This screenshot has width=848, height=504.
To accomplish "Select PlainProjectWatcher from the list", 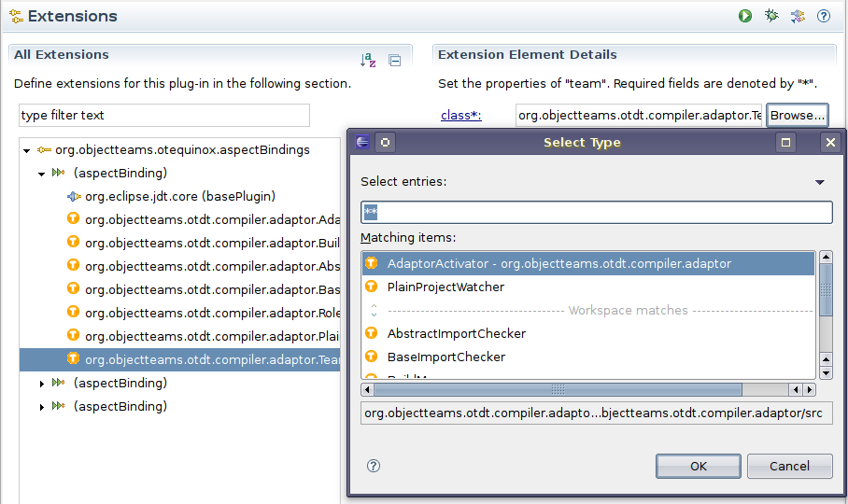I will click(x=445, y=287).
